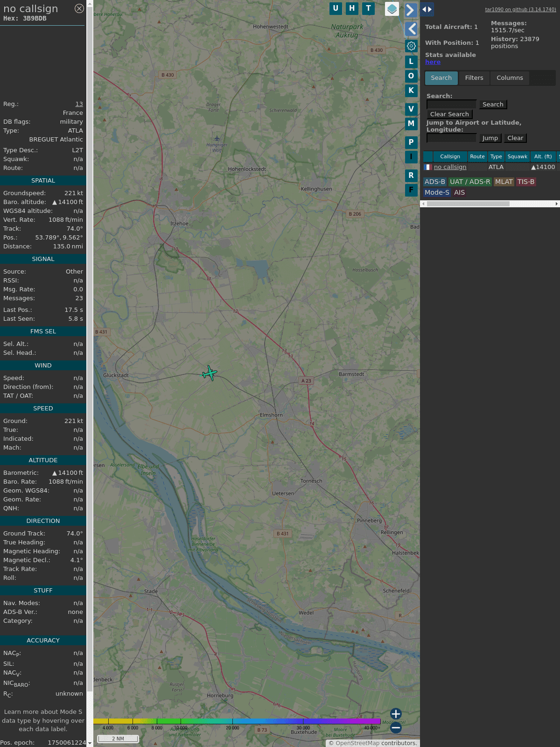Switch to the Search tab

click(441, 78)
